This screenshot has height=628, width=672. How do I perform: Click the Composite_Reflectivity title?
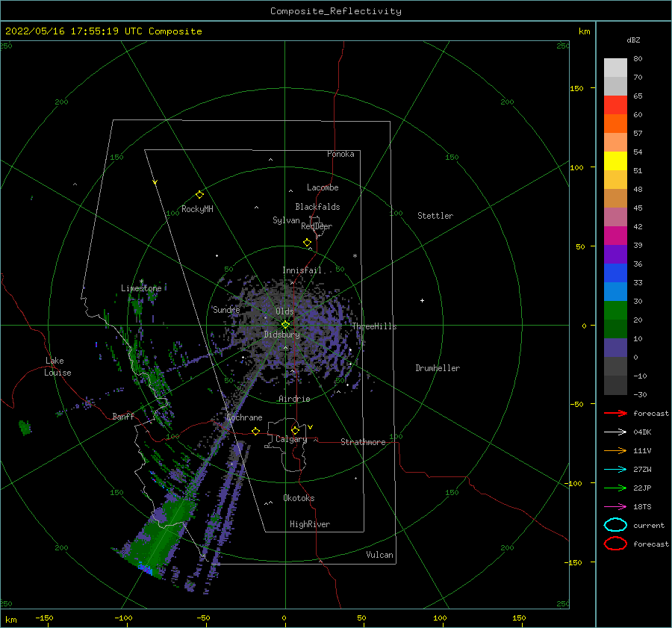335,11
